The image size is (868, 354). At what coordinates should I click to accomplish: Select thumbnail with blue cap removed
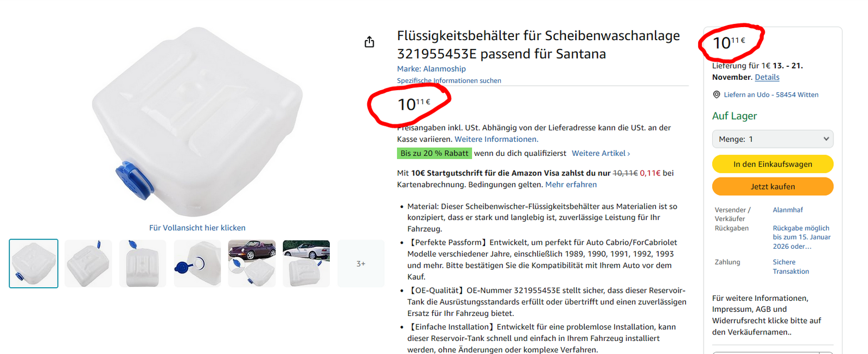pyautogui.click(x=197, y=263)
